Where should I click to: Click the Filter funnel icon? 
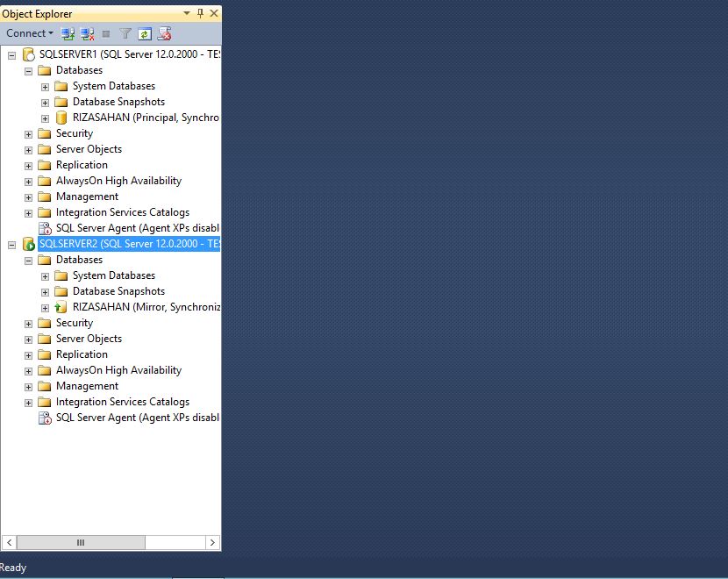pyautogui.click(x=125, y=33)
